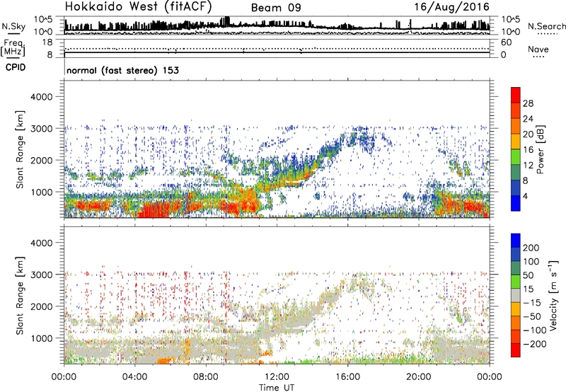Click the blue bottom of the Power color bar
The height and width of the screenshot is (392, 566).
click(516, 203)
